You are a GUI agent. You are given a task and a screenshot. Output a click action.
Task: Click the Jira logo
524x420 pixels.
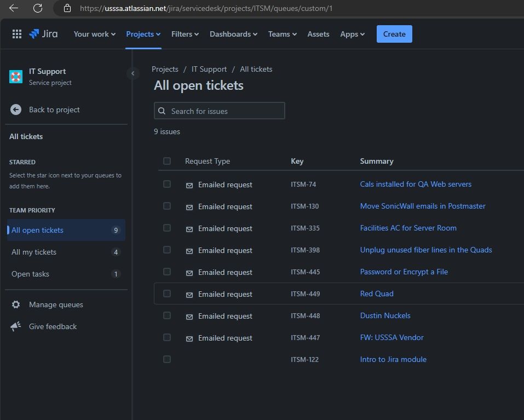click(43, 34)
